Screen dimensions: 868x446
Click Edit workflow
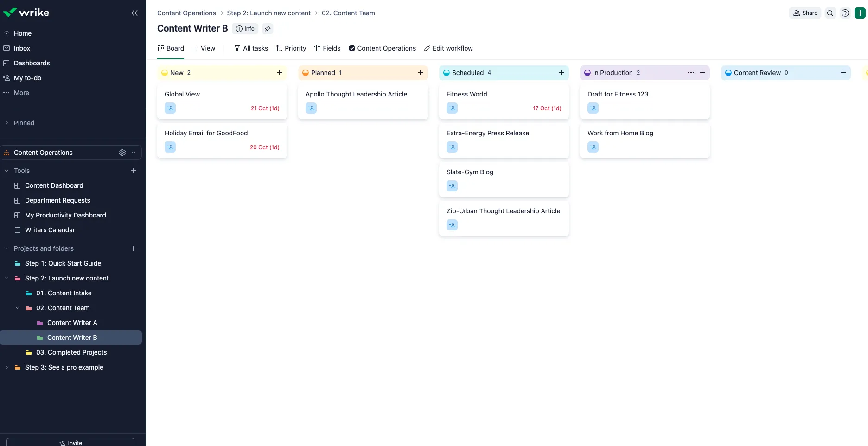448,48
